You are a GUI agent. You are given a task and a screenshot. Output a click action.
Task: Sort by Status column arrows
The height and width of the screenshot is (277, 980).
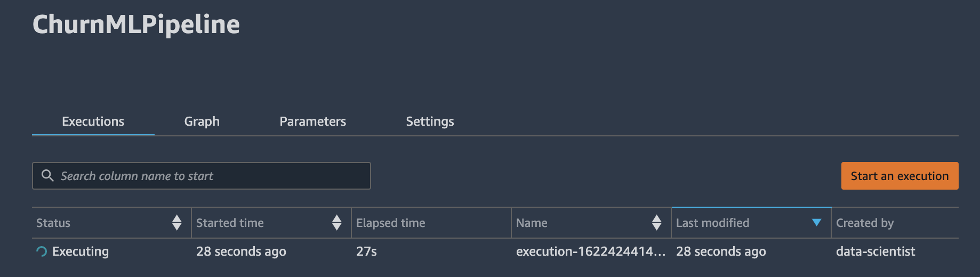click(177, 223)
